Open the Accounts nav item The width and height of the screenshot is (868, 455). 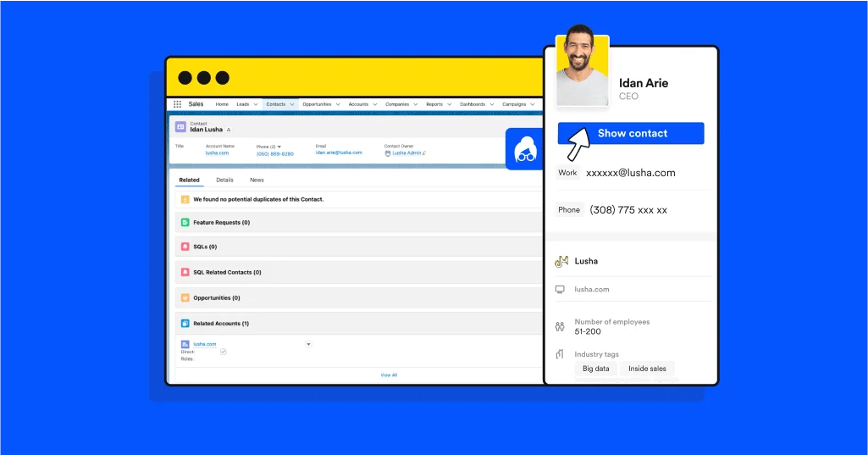tap(358, 104)
